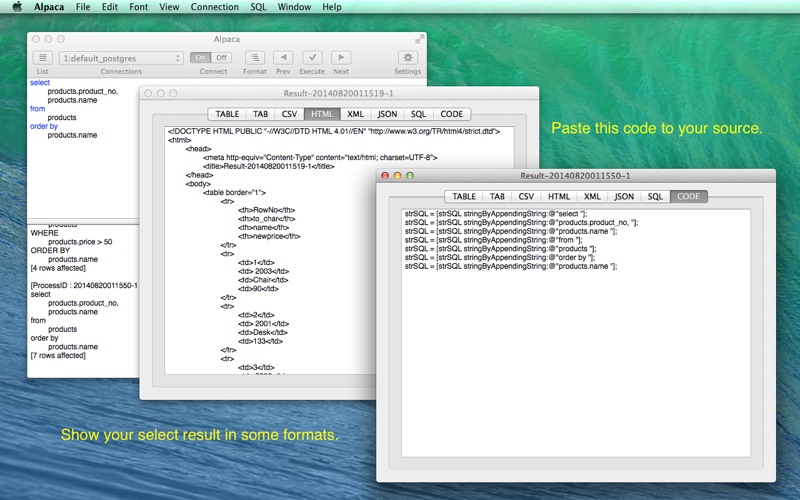This screenshot has width=800, height=500.
Task: Open the File menu
Action: [x=83, y=7]
